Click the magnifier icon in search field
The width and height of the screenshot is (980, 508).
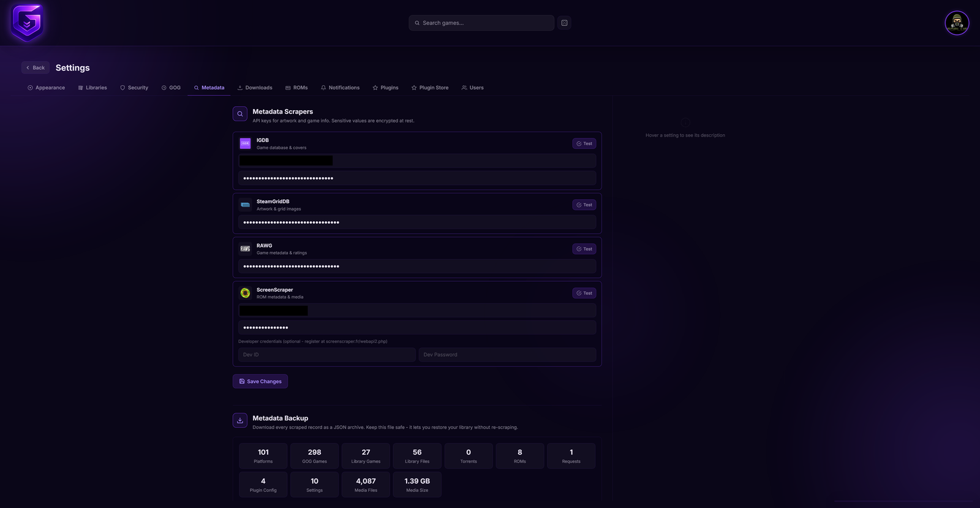point(417,23)
